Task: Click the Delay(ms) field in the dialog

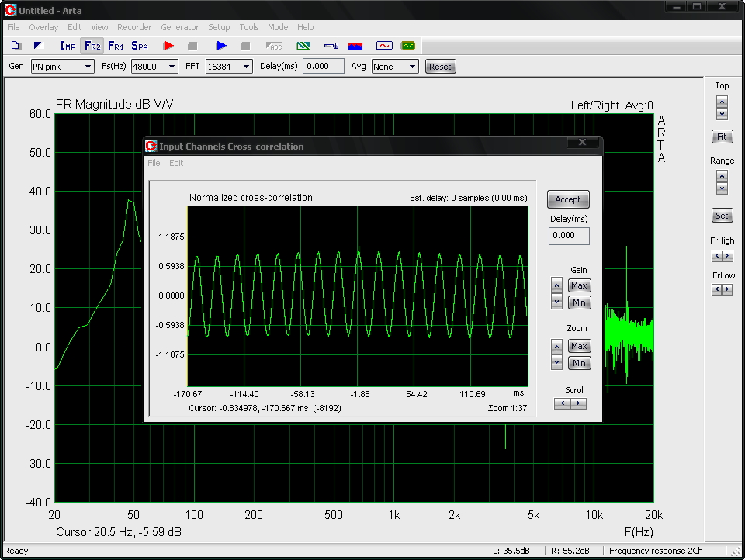Action: click(x=568, y=236)
